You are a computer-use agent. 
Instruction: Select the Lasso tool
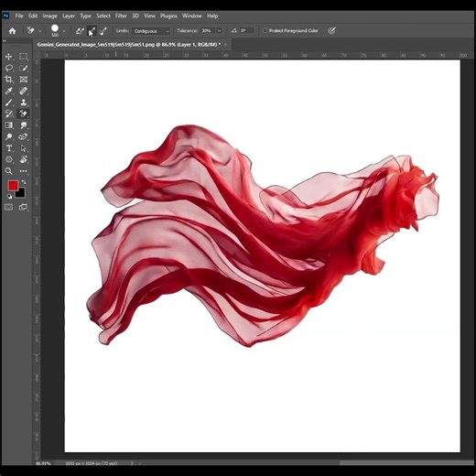tap(8, 68)
